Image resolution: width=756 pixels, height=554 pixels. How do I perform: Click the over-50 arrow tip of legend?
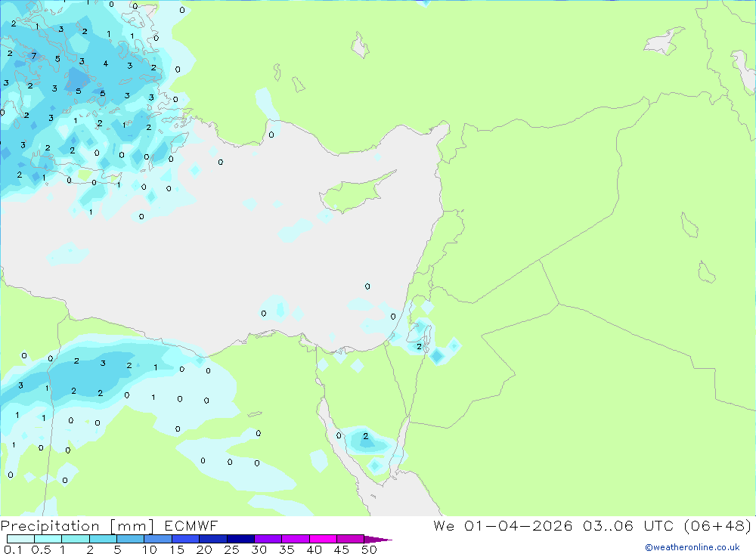[x=379, y=540]
